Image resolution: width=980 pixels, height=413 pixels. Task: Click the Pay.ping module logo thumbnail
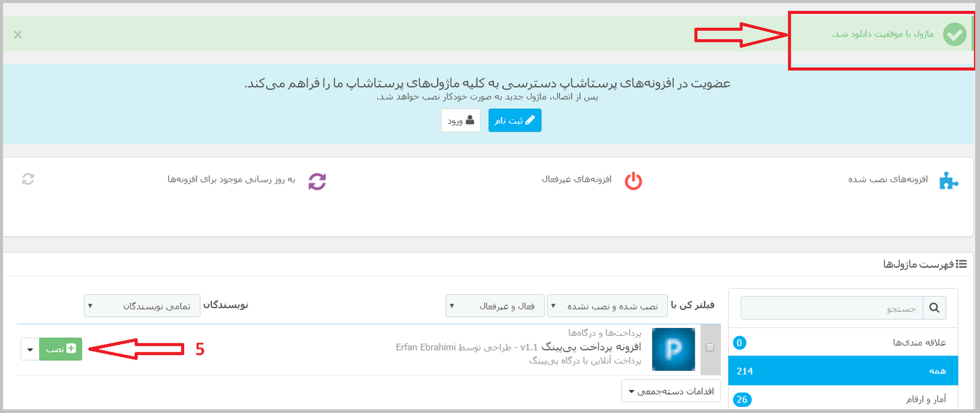point(673,349)
